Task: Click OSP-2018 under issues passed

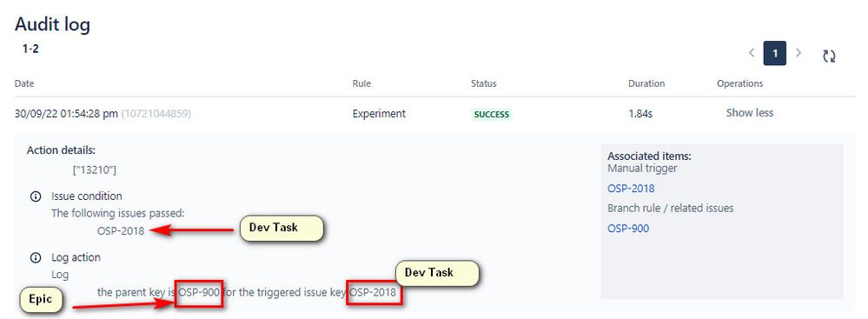Action: [x=121, y=231]
